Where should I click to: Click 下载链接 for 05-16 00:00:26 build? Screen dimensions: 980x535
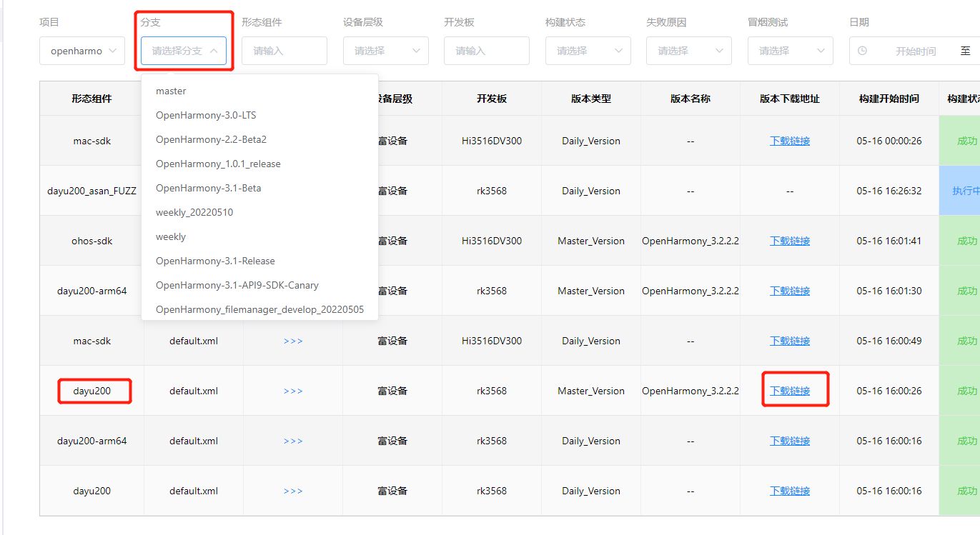coord(790,141)
